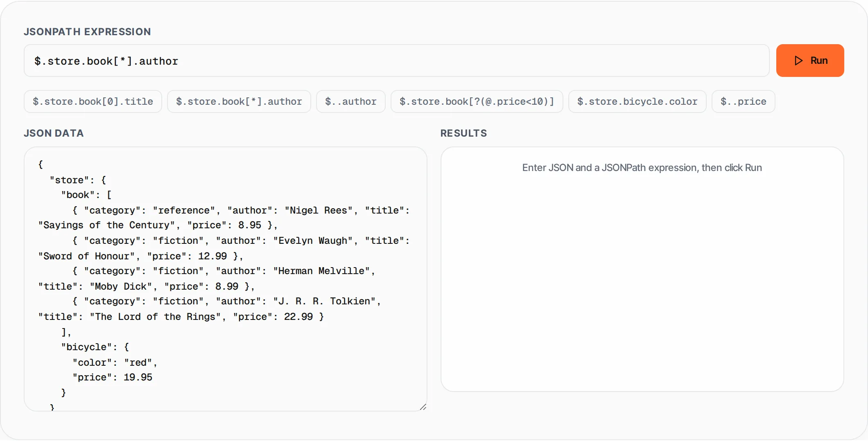Click the "price": 19.95 line
The height and width of the screenshot is (441, 868).
click(x=112, y=377)
